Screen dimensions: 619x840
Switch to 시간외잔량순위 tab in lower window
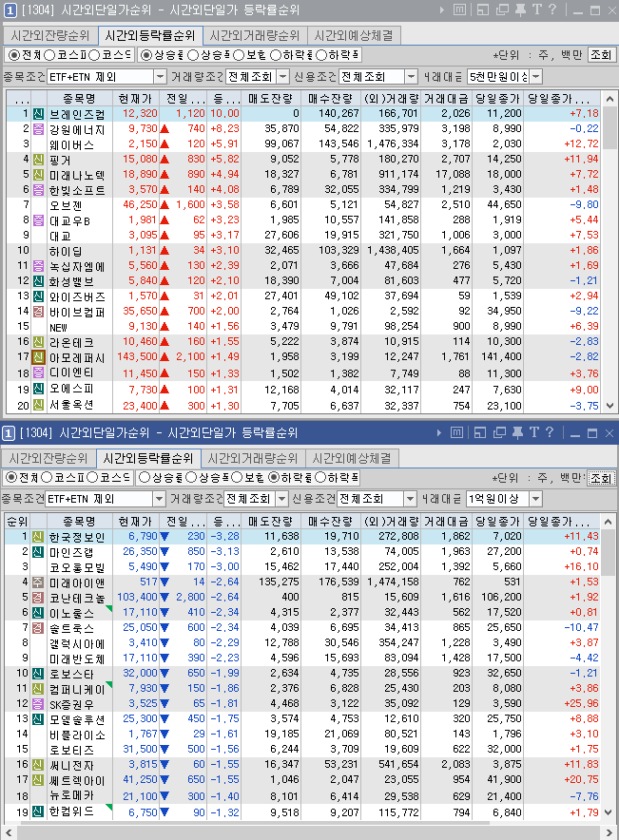48,459
